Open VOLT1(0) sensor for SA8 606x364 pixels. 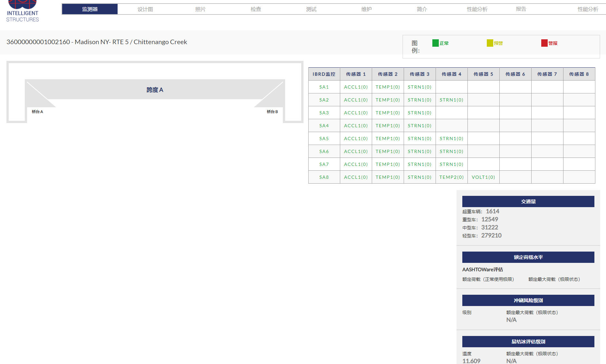tap(483, 177)
